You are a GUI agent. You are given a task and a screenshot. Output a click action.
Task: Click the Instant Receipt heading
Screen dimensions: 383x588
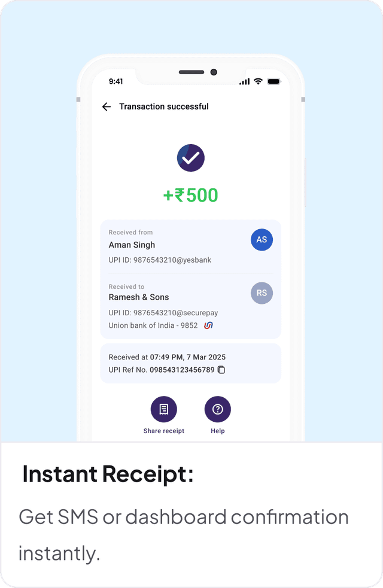pyautogui.click(x=108, y=474)
